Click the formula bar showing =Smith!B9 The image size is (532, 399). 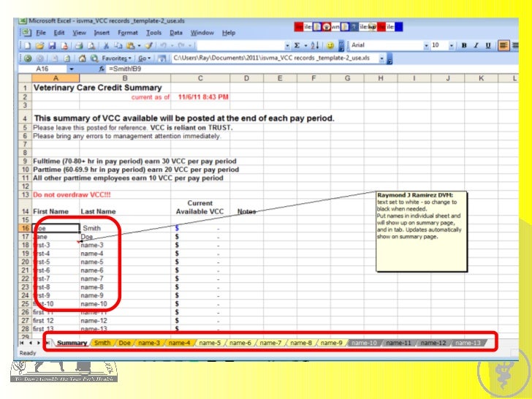tap(312, 69)
